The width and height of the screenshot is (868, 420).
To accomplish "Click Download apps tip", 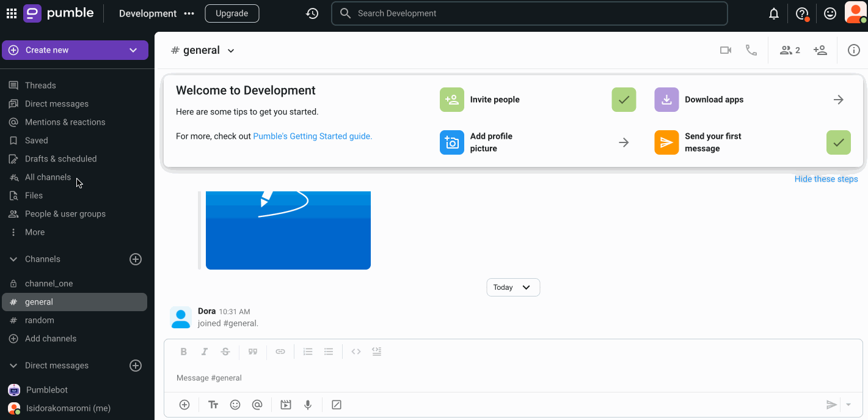I will [753, 100].
